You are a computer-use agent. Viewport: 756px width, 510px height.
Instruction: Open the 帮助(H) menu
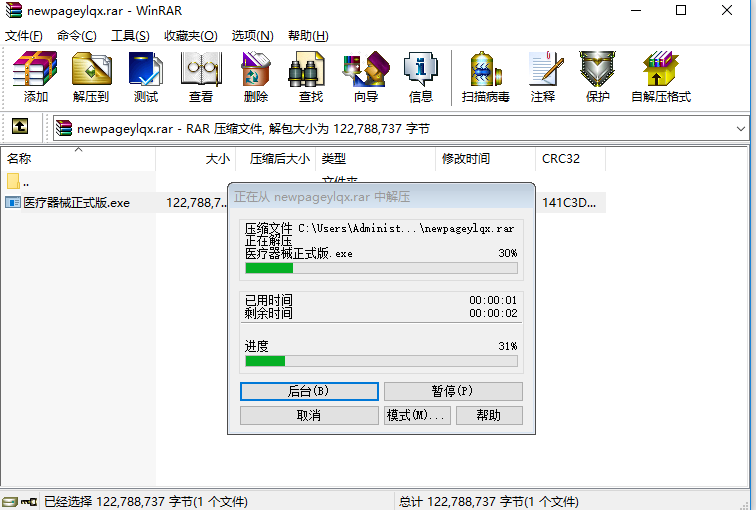(x=308, y=36)
